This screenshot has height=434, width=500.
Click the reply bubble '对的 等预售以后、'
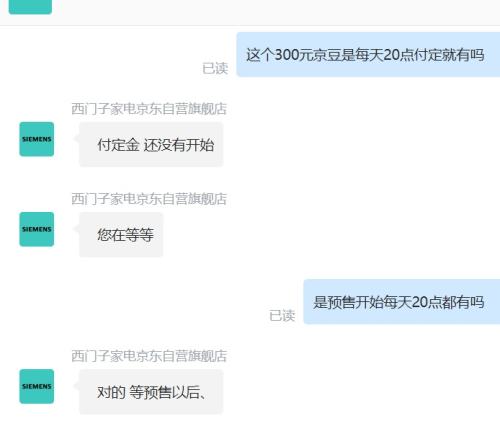click(x=151, y=392)
